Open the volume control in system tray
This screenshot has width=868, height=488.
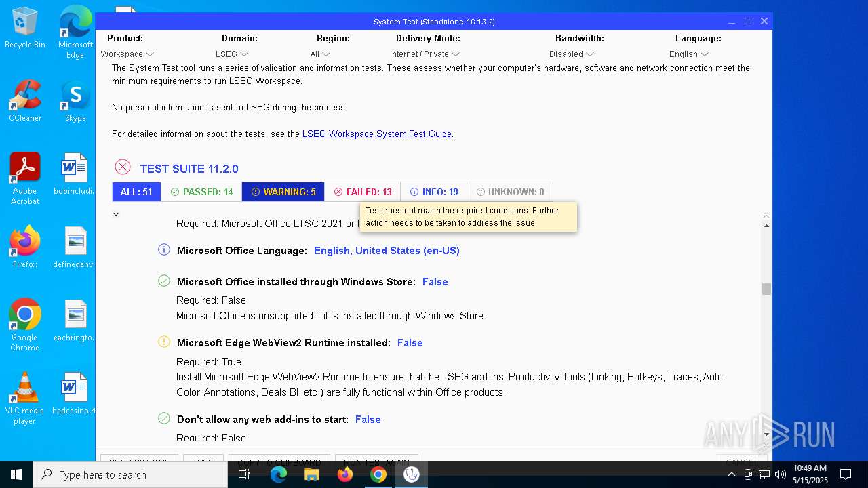[x=781, y=474]
